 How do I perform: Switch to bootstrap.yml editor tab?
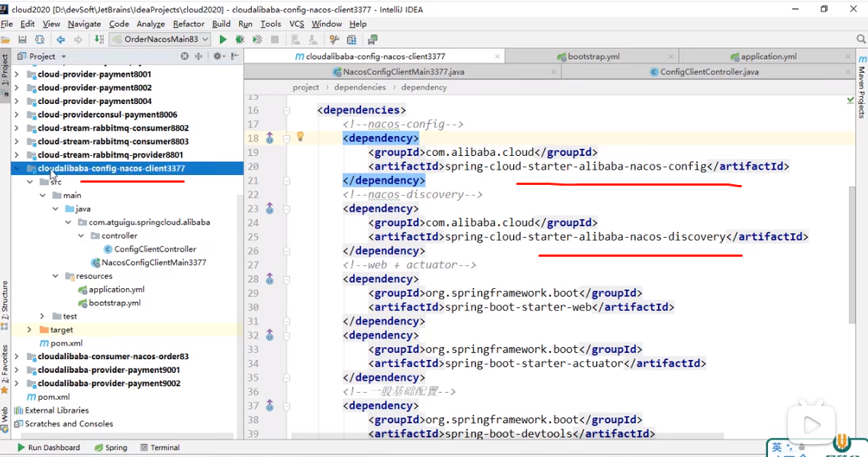click(x=593, y=57)
